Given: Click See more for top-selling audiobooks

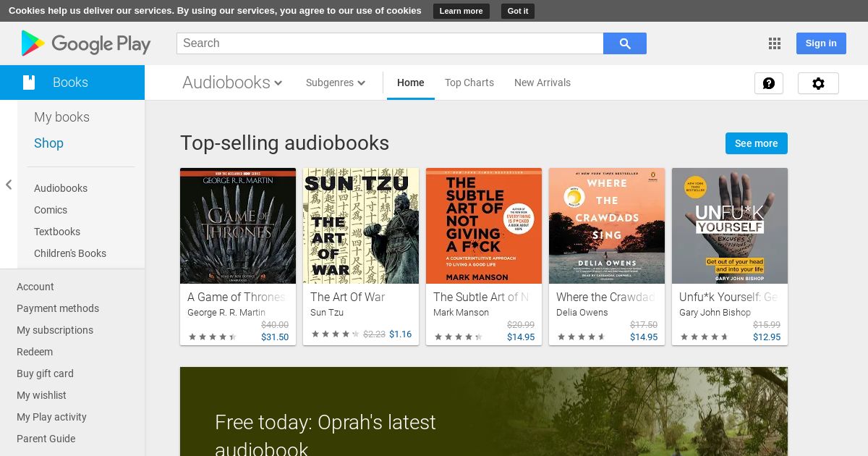Looking at the screenshot, I should point(757,143).
